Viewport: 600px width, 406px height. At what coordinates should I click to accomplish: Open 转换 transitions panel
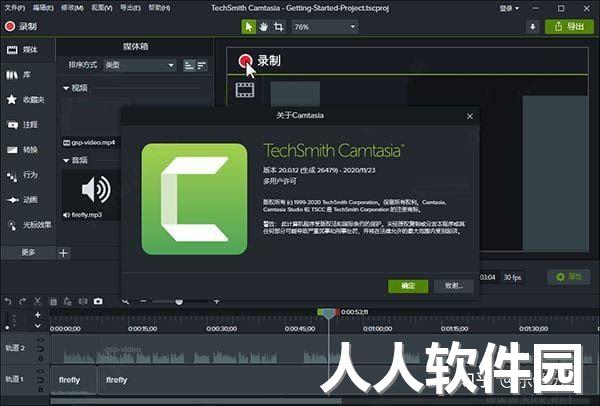28,150
